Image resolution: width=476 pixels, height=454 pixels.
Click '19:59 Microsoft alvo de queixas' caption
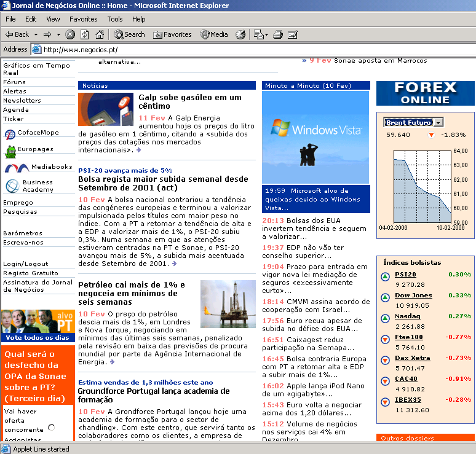click(x=315, y=199)
